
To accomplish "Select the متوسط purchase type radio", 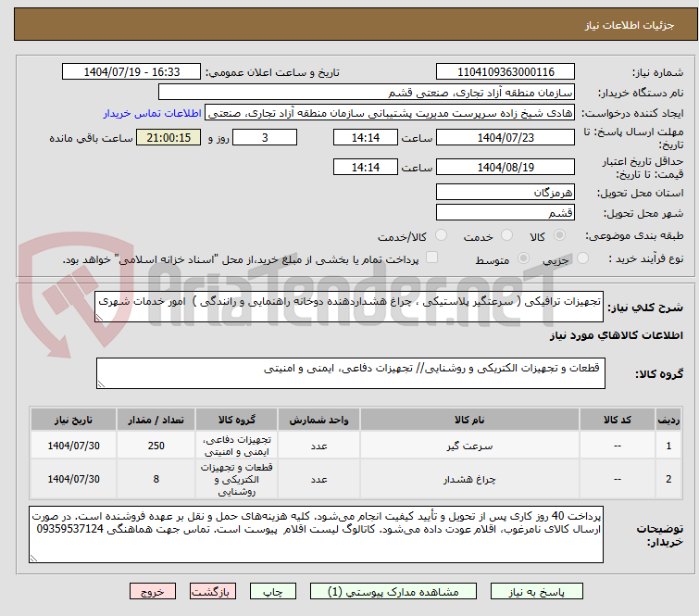I will pos(523,258).
